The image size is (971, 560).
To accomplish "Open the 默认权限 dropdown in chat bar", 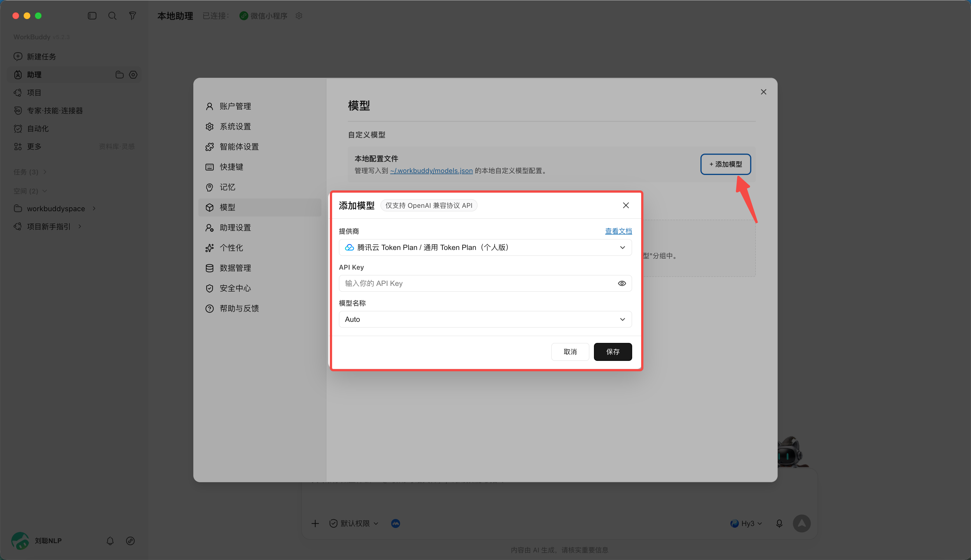I will (x=354, y=523).
